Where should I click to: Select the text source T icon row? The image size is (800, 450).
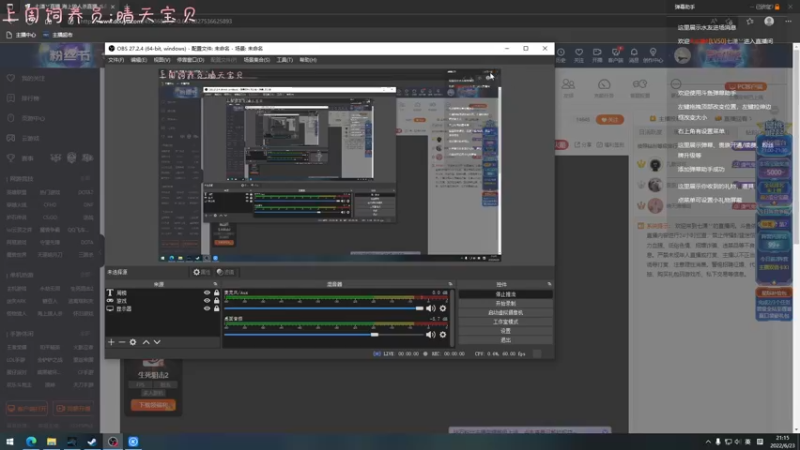[162, 293]
